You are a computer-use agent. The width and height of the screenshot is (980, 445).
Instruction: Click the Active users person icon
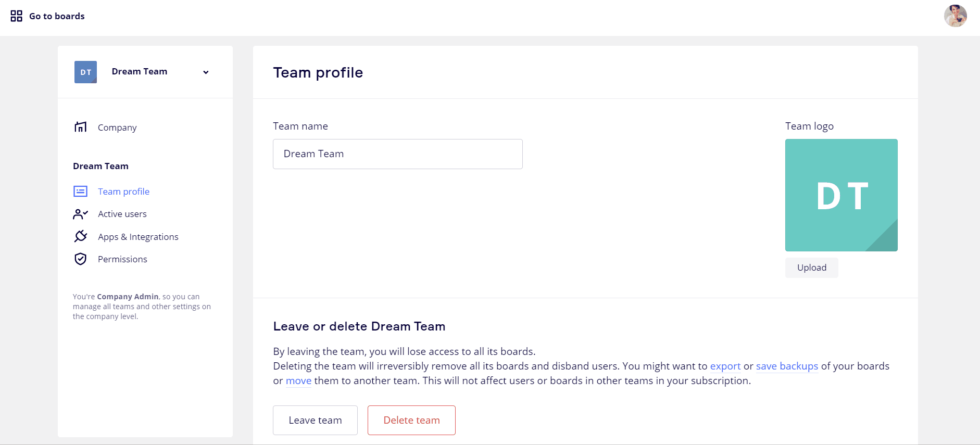pos(81,214)
